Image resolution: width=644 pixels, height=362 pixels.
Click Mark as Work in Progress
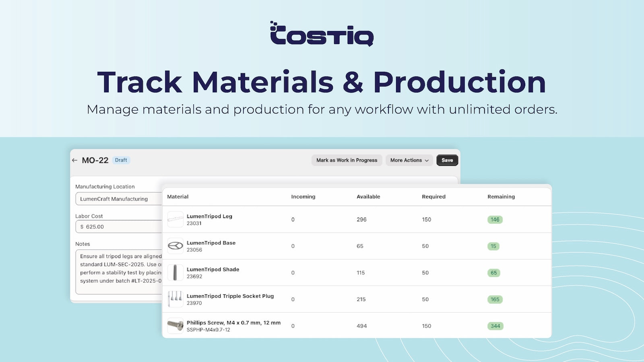point(347,160)
